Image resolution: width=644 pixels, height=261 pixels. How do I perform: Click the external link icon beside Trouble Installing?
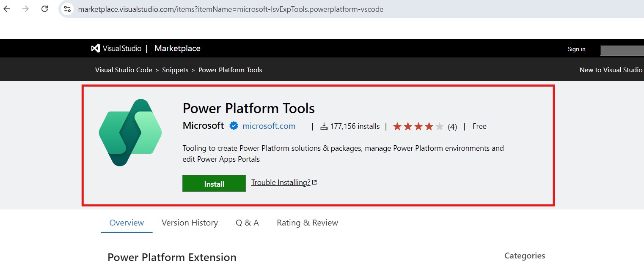[x=314, y=182]
